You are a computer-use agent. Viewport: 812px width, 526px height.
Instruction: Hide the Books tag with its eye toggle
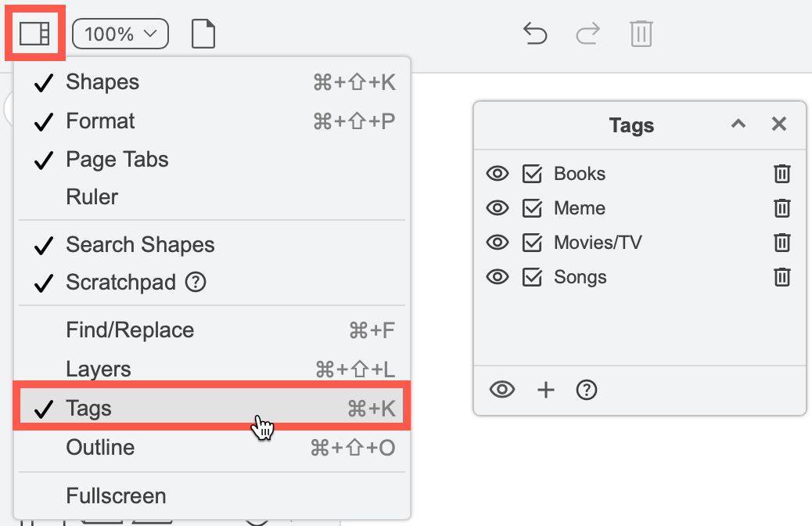(x=498, y=174)
